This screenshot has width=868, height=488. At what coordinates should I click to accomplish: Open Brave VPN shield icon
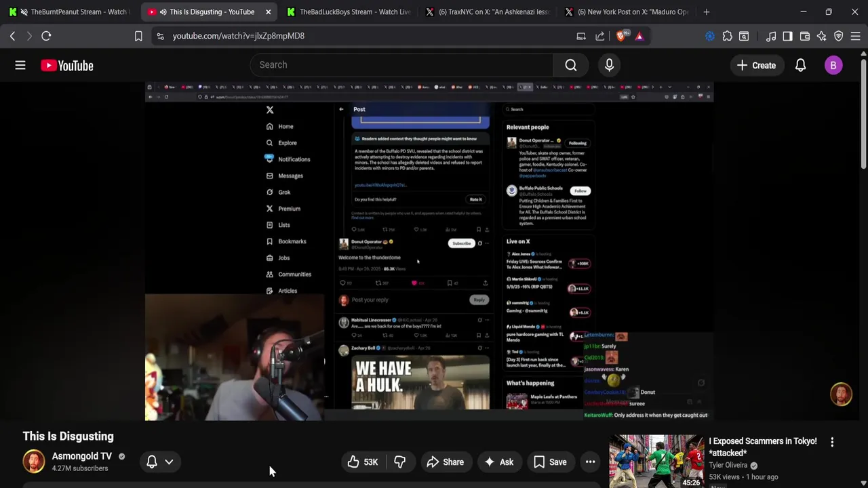839,36
